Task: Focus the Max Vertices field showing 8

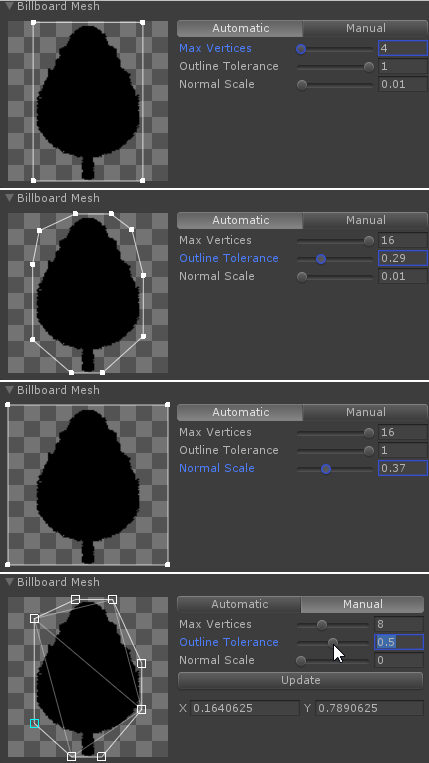Action: (399, 624)
